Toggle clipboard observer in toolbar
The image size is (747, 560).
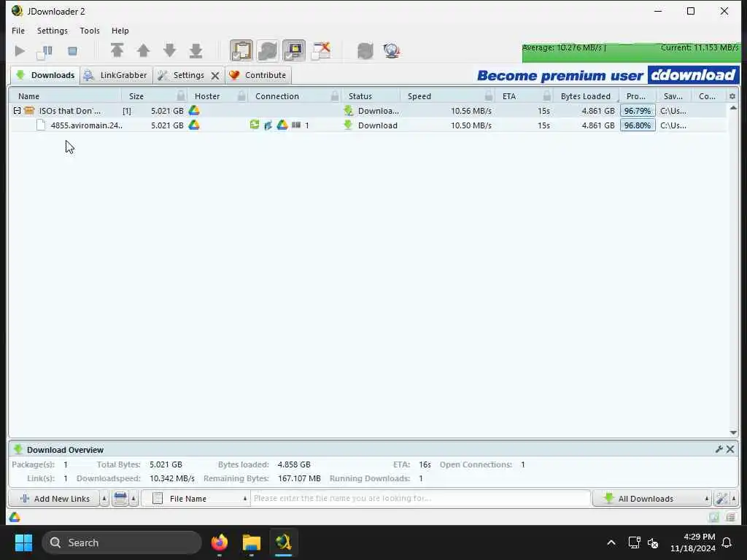coord(241,50)
